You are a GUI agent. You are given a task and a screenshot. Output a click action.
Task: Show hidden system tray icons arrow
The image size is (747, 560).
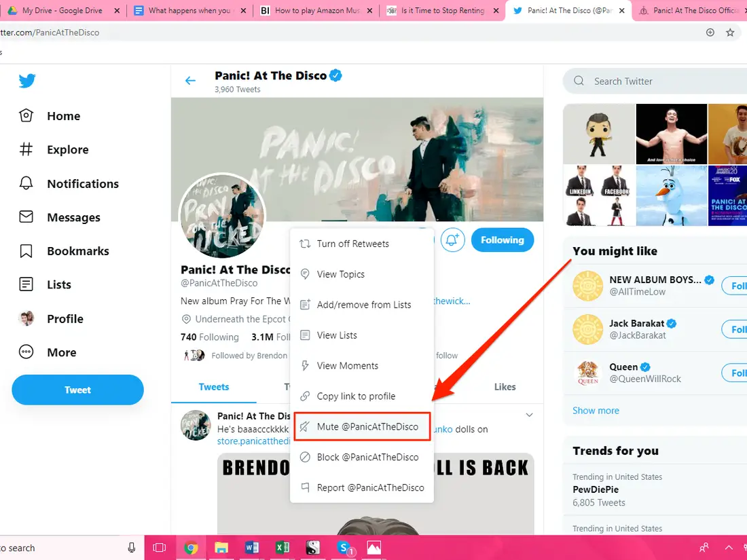[729, 548]
